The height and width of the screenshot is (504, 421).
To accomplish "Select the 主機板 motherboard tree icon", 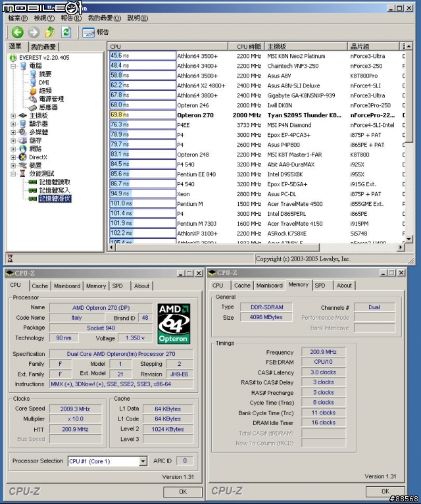I will [x=23, y=116].
